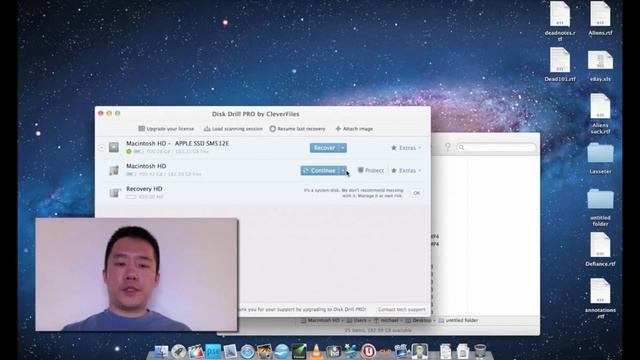The width and height of the screenshot is (640, 360).
Task: Open red U icon app in Dock
Action: (x=368, y=351)
